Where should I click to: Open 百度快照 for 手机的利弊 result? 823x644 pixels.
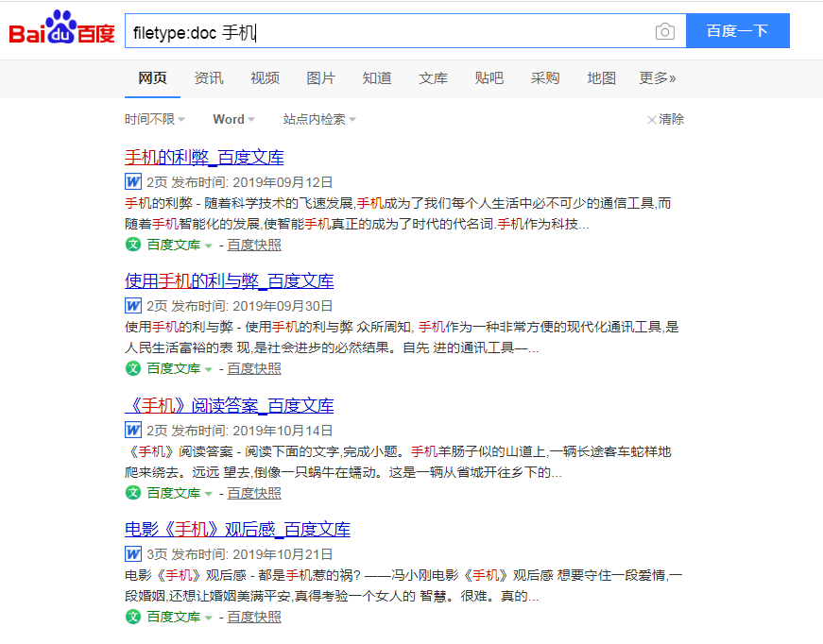pos(254,245)
